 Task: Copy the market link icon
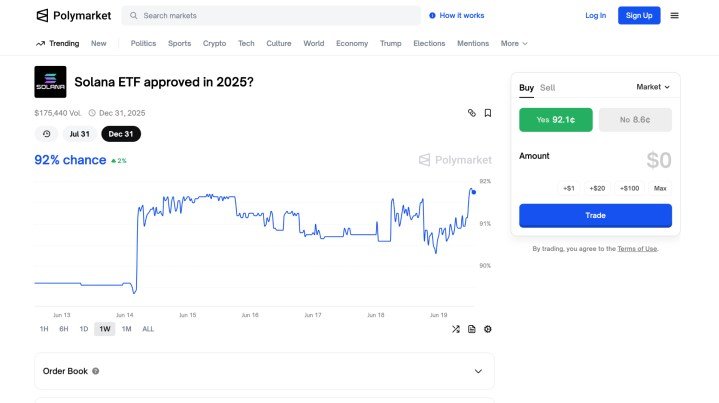471,113
